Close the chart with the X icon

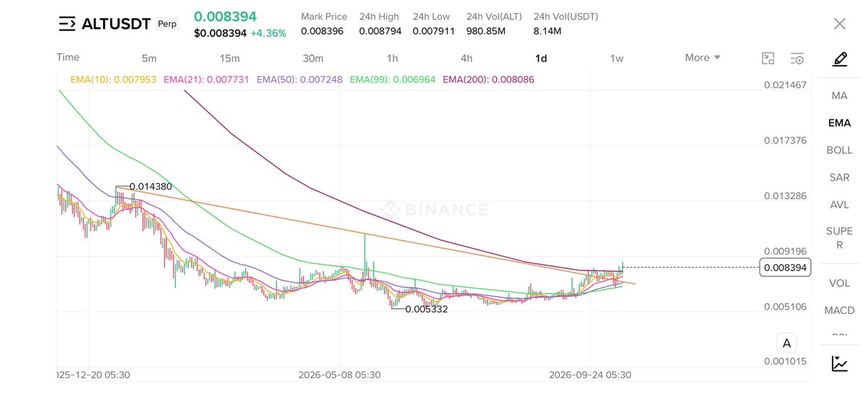(x=839, y=24)
